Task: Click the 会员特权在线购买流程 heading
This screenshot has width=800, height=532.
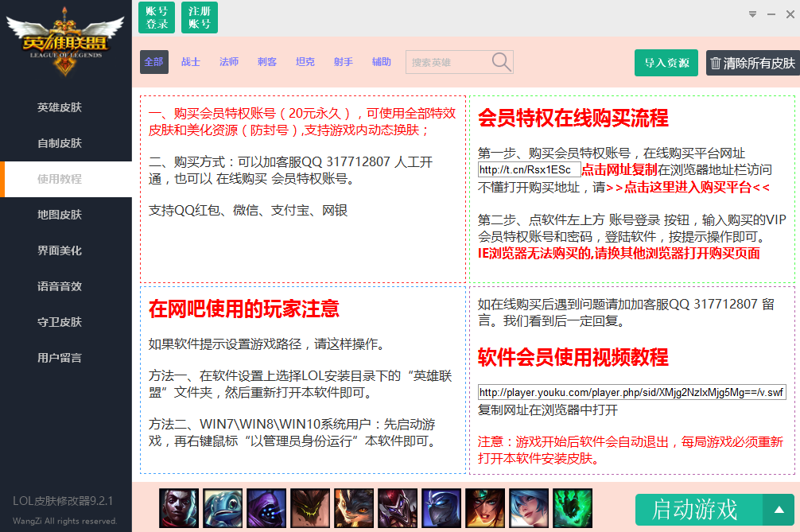Action: (x=573, y=118)
